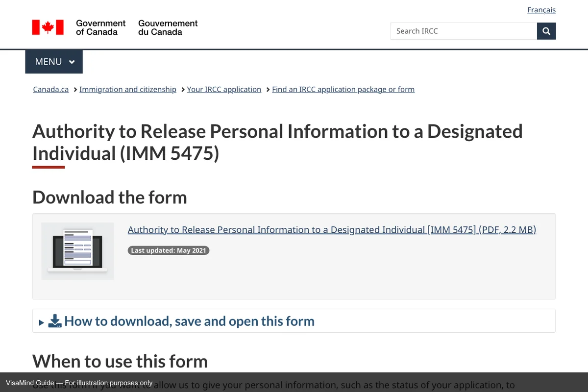Focus the Search IRCC text field
This screenshot has height=392, width=588.
(x=464, y=31)
